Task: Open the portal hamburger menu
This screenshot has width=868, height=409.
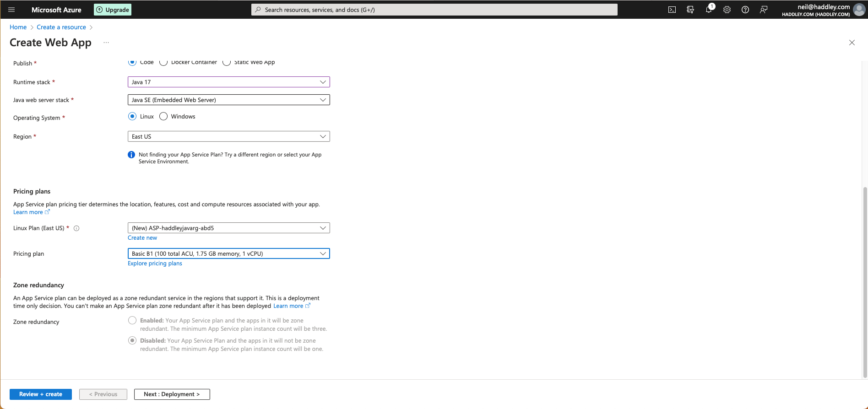Action: pos(11,10)
